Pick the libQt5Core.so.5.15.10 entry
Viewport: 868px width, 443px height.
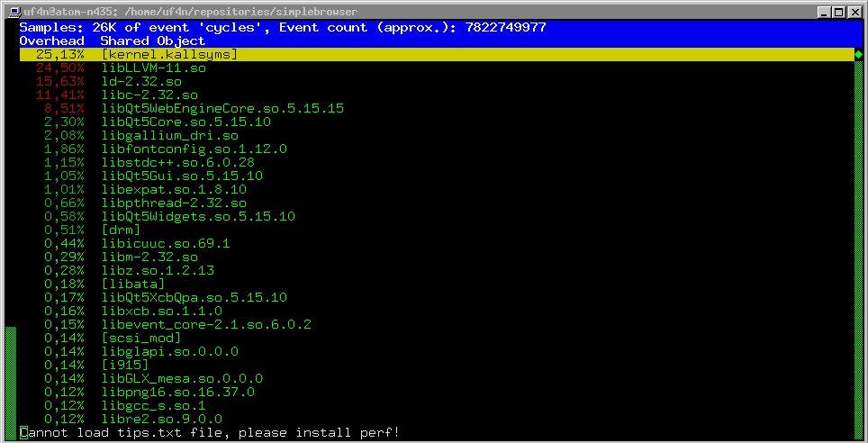pos(185,122)
